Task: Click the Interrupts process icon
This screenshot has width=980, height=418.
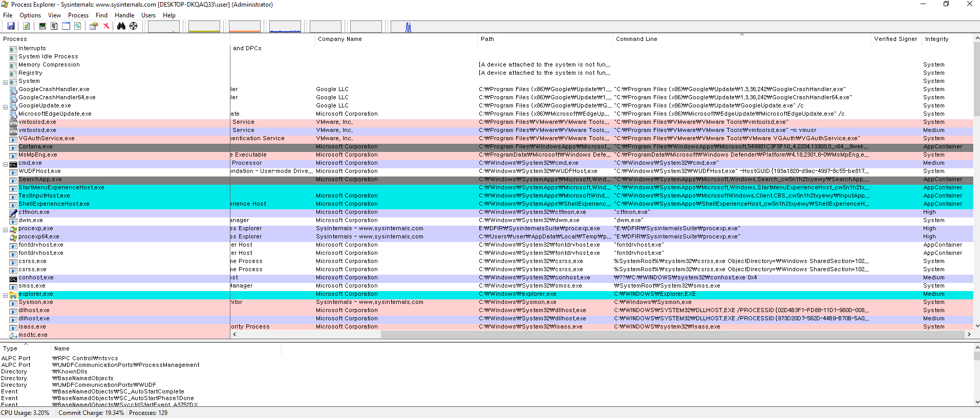Action: 13,49
